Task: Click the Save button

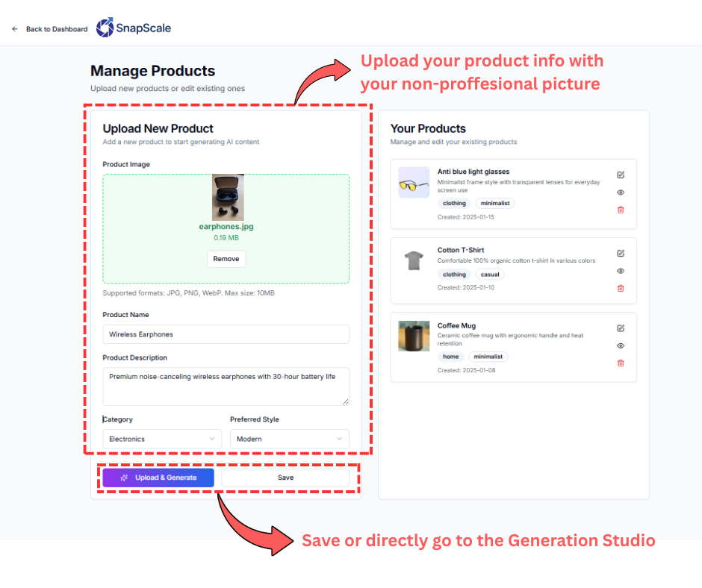Action: pyautogui.click(x=285, y=477)
